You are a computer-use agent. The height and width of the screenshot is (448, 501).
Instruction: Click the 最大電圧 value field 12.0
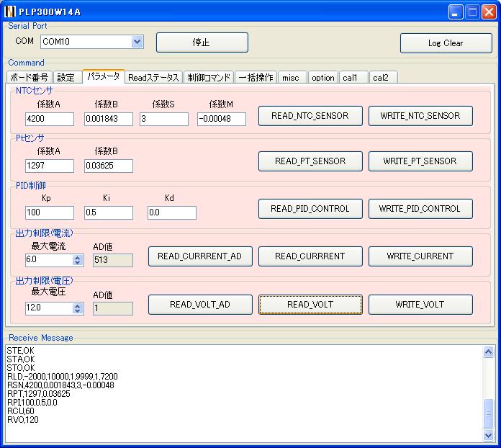tap(49, 308)
